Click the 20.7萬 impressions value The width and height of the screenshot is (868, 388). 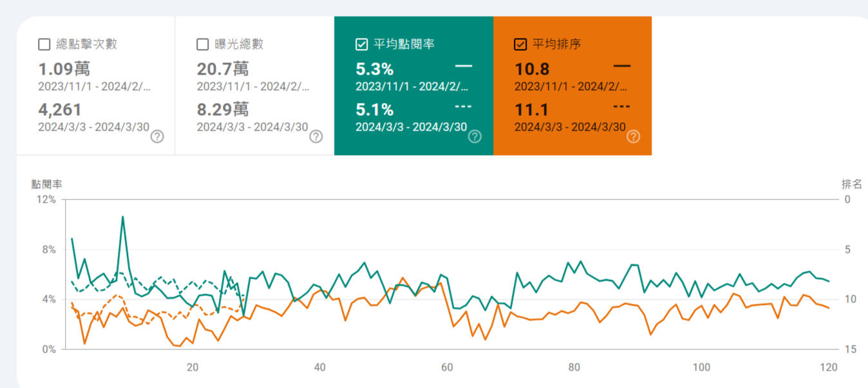point(223,69)
